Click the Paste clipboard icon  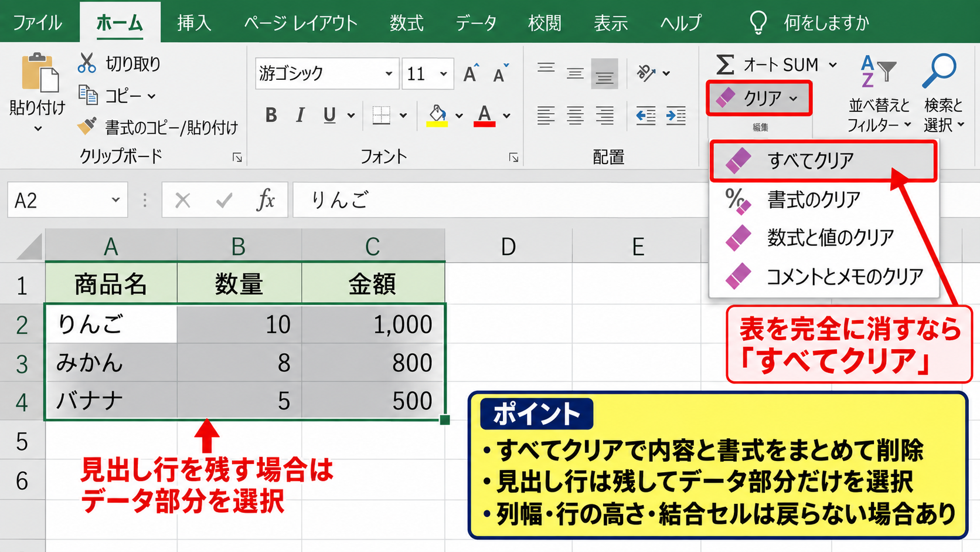pyautogui.click(x=39, y=73)
